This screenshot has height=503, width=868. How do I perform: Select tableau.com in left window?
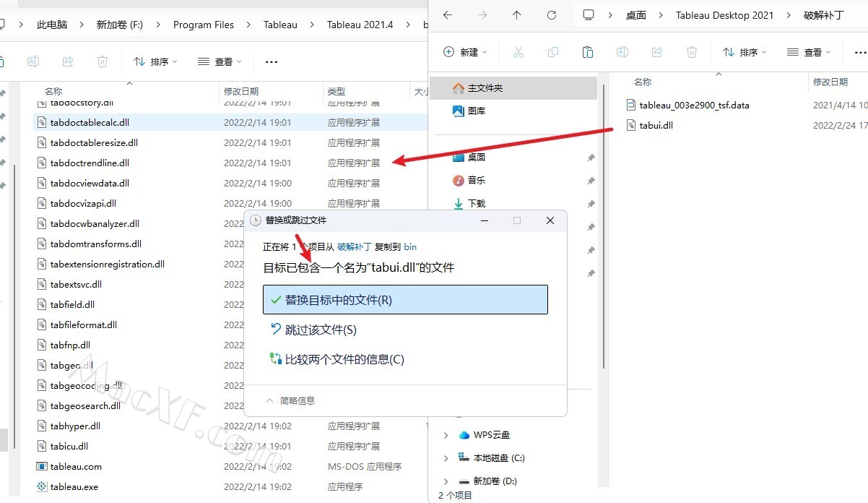point(76,467)
